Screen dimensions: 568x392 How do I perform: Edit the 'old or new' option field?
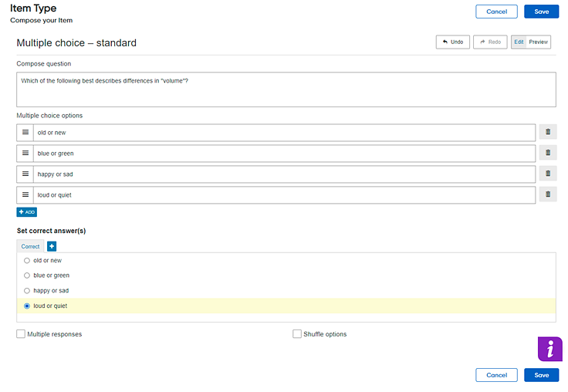(x=284, y=133)
